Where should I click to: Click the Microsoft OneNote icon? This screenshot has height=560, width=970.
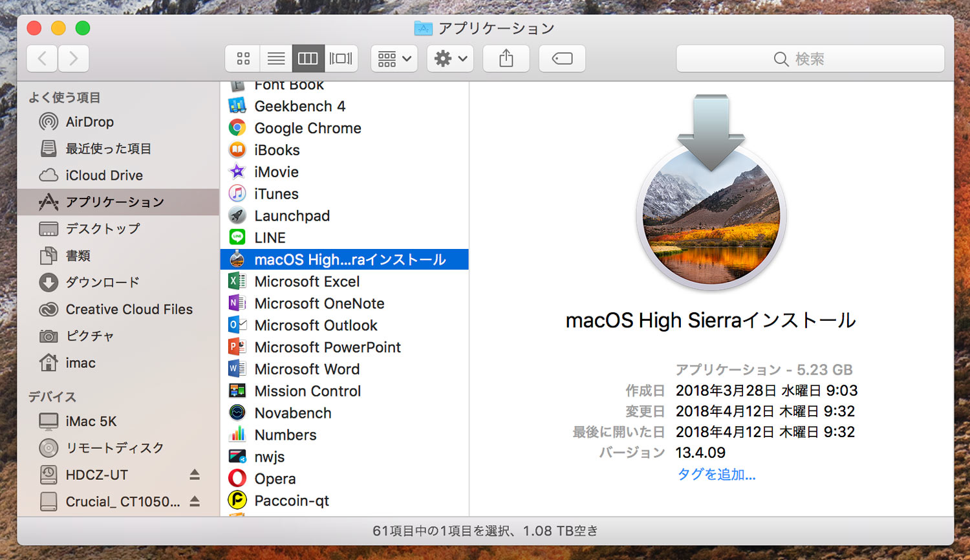click(x=237, y=303)
